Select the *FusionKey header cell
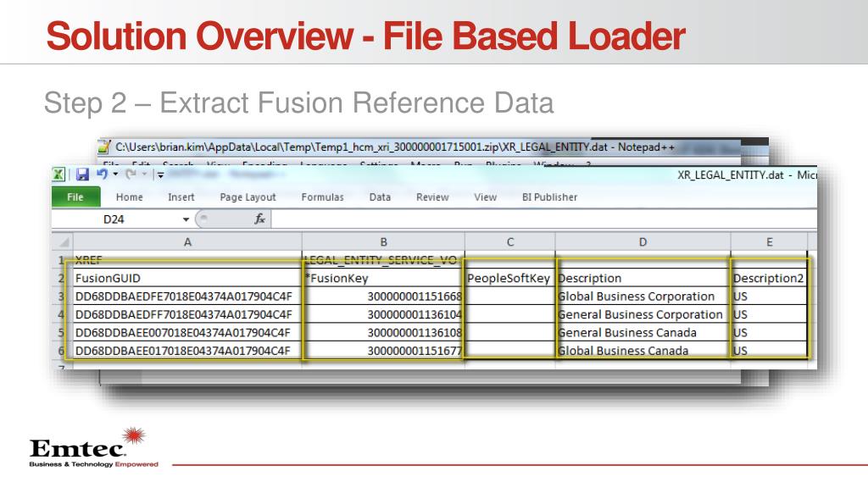The width and height of the screenshot is (868, 488). 384,278
